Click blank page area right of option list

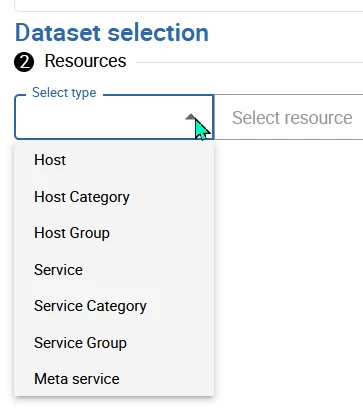point(288,267)
